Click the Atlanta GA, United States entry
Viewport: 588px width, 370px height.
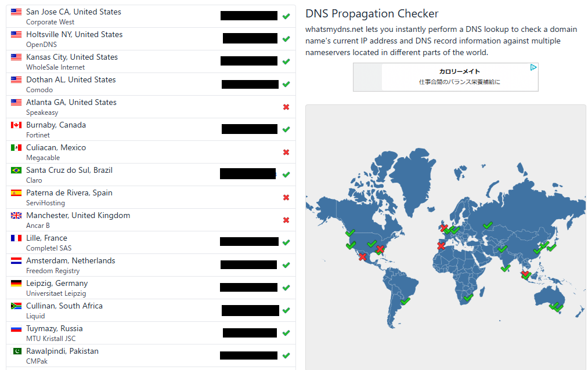tap(151, 107)
